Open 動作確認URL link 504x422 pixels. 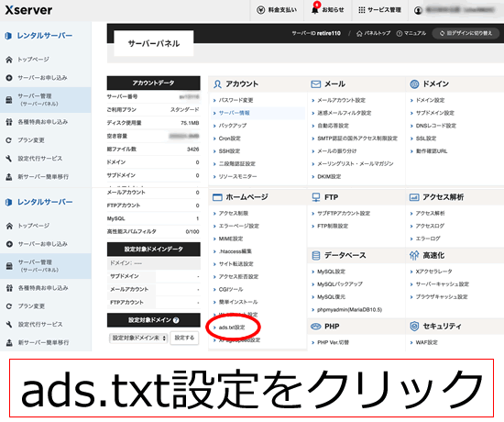coord(432,151)
